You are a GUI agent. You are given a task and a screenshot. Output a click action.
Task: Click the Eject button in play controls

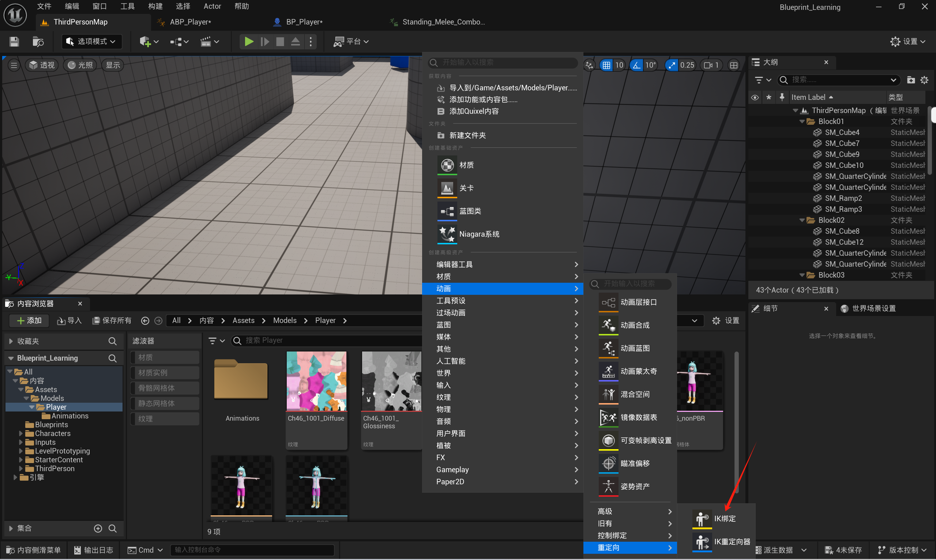[296, 41]
